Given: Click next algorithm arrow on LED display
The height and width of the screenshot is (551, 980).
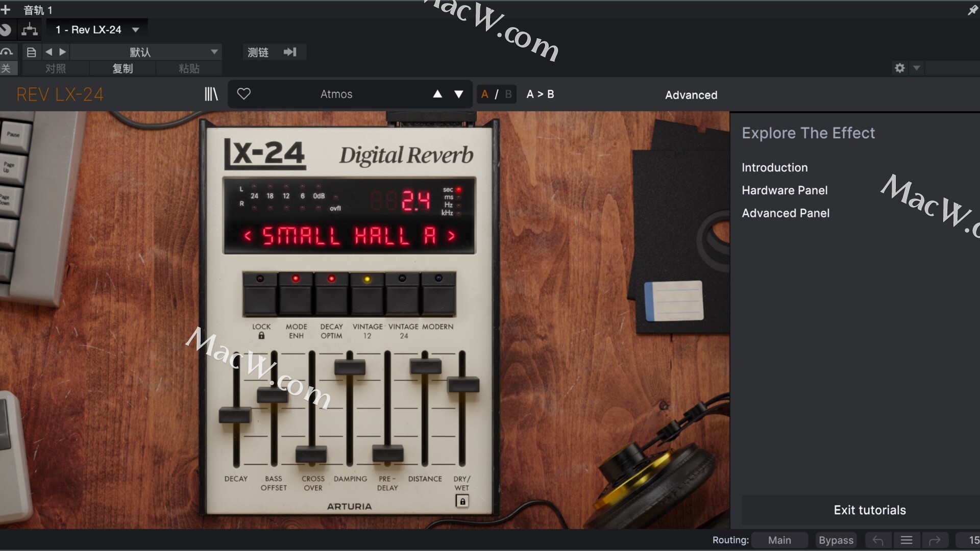Looking at the screenshot, I should 451,236.
